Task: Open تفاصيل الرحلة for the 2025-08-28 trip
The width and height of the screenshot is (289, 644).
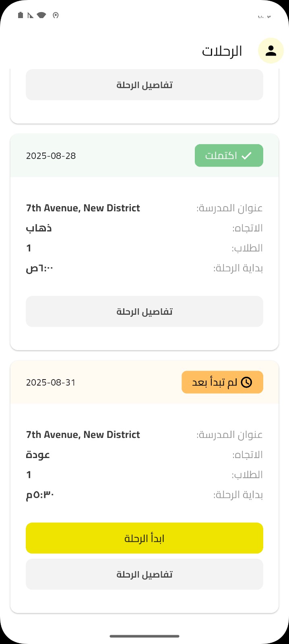Action: (x=144, y=312)
